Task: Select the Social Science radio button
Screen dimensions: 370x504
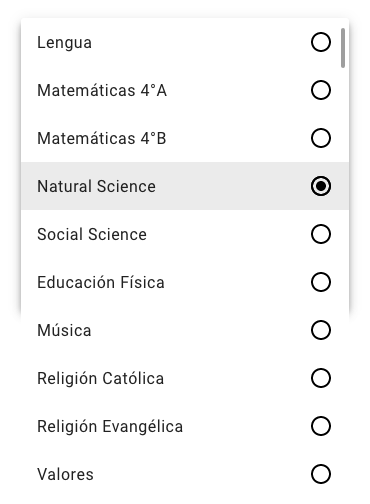Action: coord(321,234)
